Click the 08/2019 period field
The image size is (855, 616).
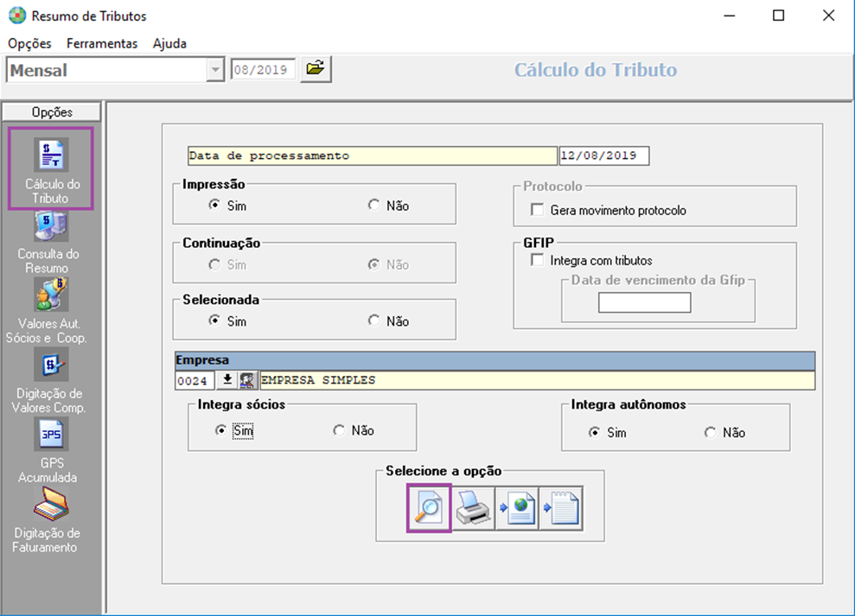click(x=263, y=70)
